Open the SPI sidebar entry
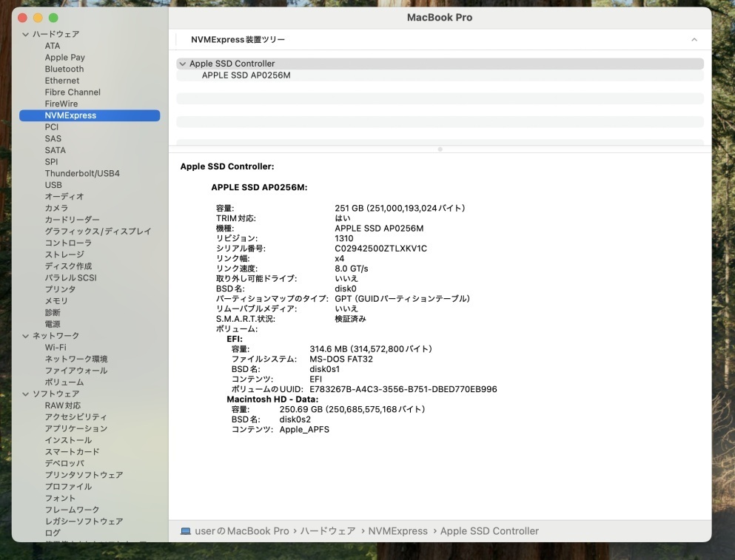735x560 pixels. click(52, 162)
